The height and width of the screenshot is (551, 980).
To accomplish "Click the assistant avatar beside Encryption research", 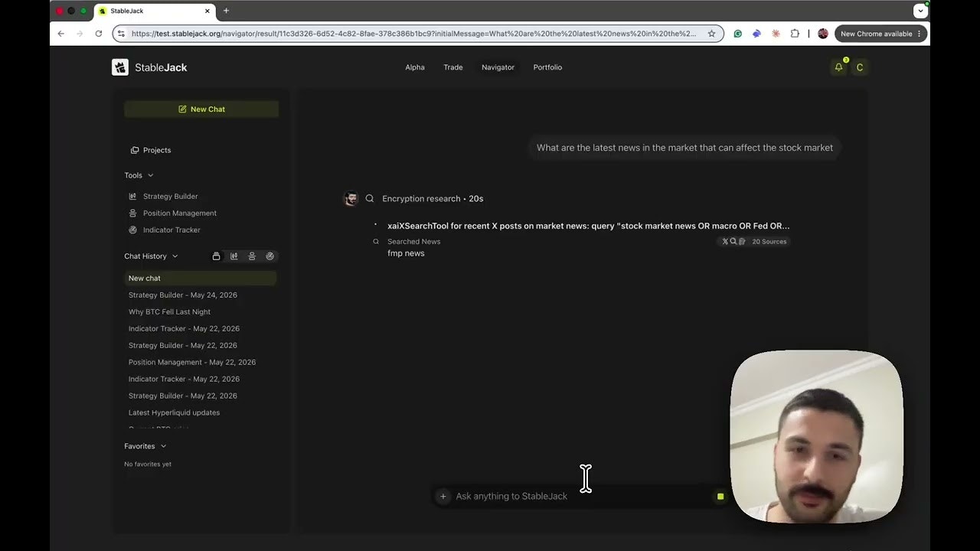I will pyautogui.click(x=351, y=199).
